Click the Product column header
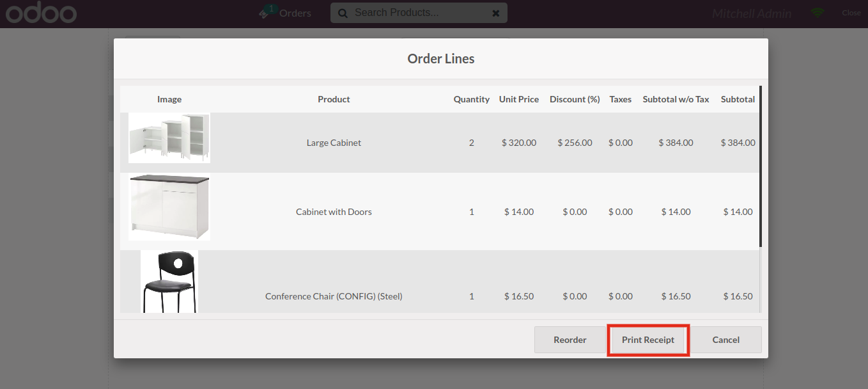Viewport: 868px width, 389px height. (334, 99)
